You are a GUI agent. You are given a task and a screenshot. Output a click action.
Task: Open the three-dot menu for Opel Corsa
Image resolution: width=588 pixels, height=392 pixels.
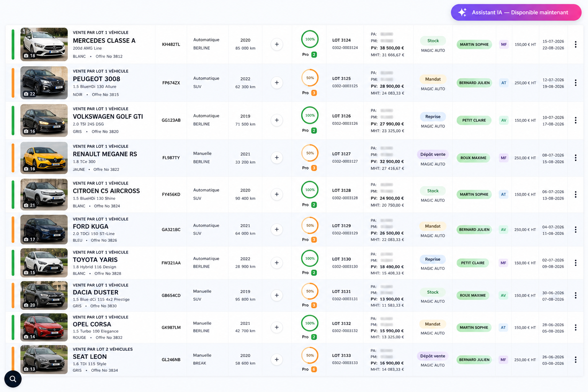[x=575, y=328]
